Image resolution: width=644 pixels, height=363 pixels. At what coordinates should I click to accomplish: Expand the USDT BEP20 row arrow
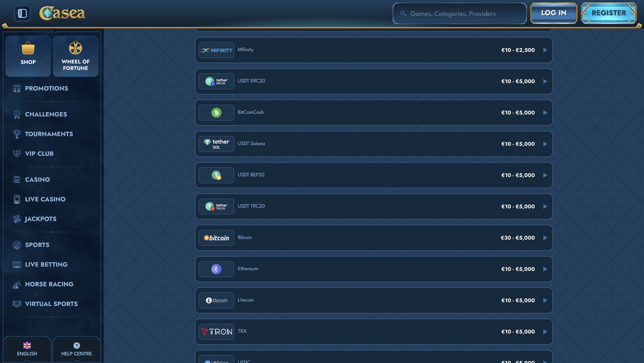pyautogui.click(x=545, y=175)
